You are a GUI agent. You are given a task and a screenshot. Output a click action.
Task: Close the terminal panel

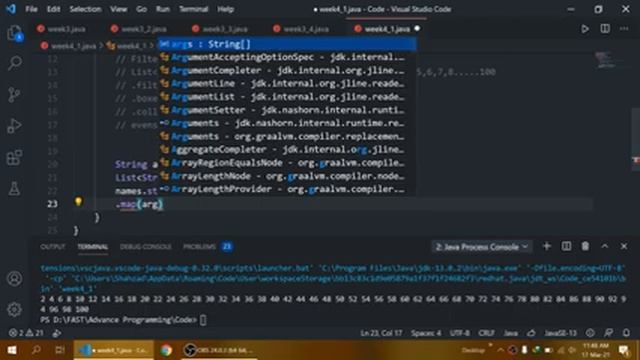[624, 247]
